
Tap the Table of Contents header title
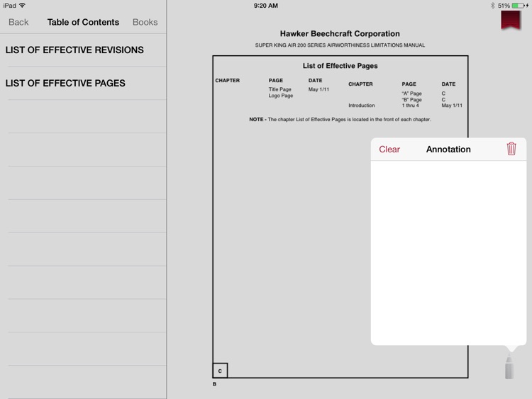(x=83, y=22)
